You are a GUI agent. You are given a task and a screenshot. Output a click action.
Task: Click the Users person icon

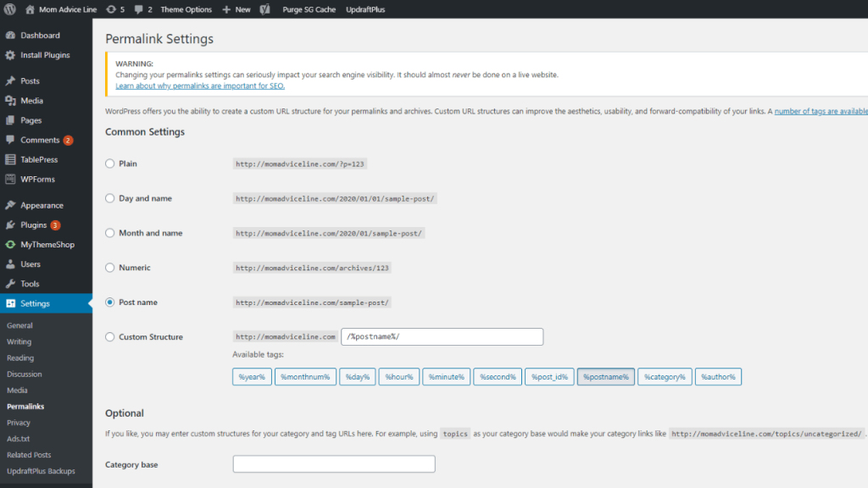click(10, 264)
